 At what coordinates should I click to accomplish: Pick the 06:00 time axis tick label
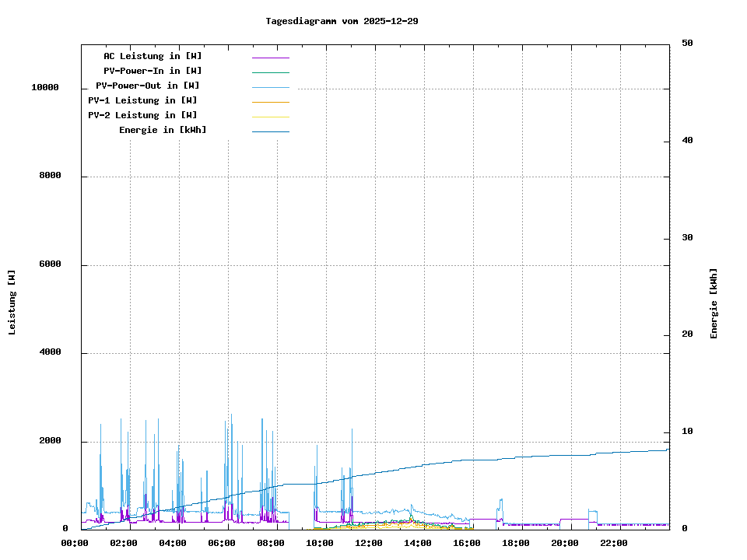click(222, 543)
